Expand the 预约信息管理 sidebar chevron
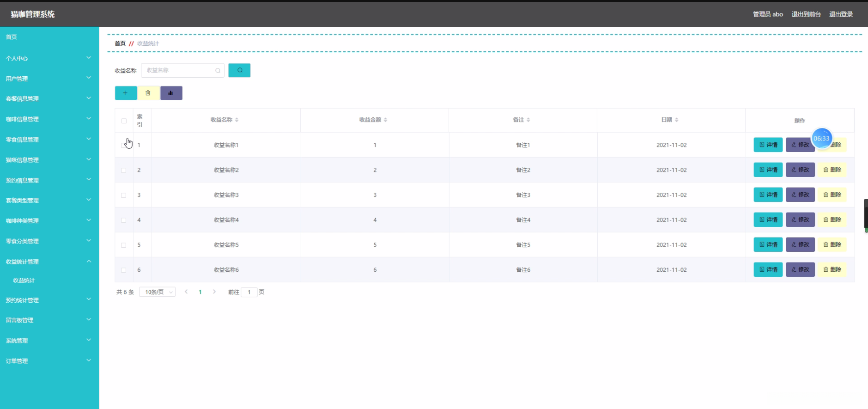This screenshot has height=409, width=868. 89,179
